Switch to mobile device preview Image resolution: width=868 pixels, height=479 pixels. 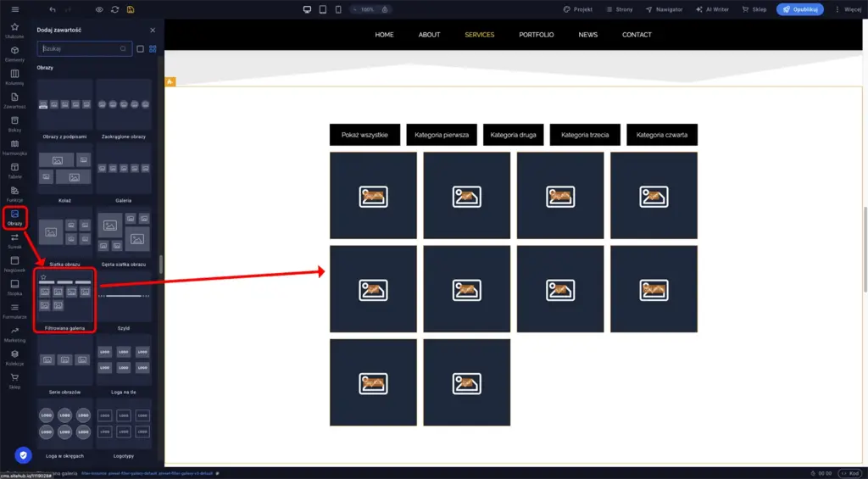[x=338, y=9]
